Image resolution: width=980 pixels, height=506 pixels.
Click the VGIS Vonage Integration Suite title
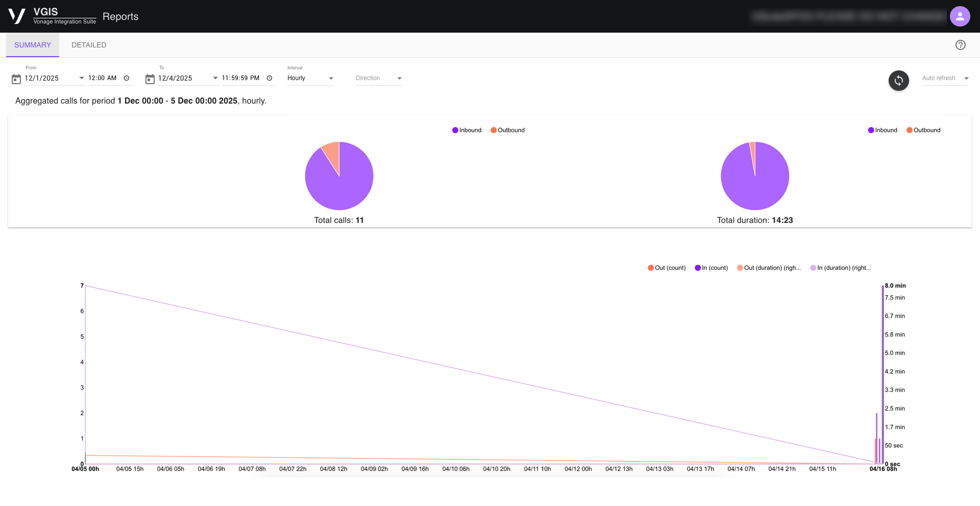click(64, 16)
